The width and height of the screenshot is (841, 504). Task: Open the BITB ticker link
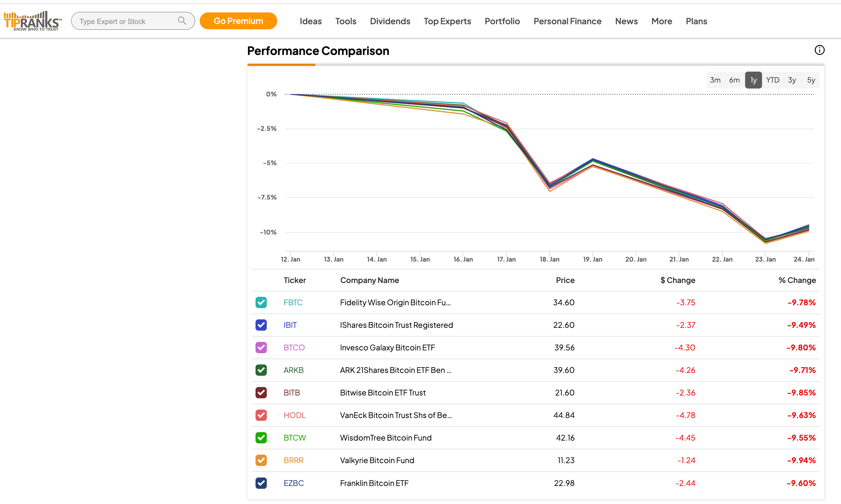point(292,393)
